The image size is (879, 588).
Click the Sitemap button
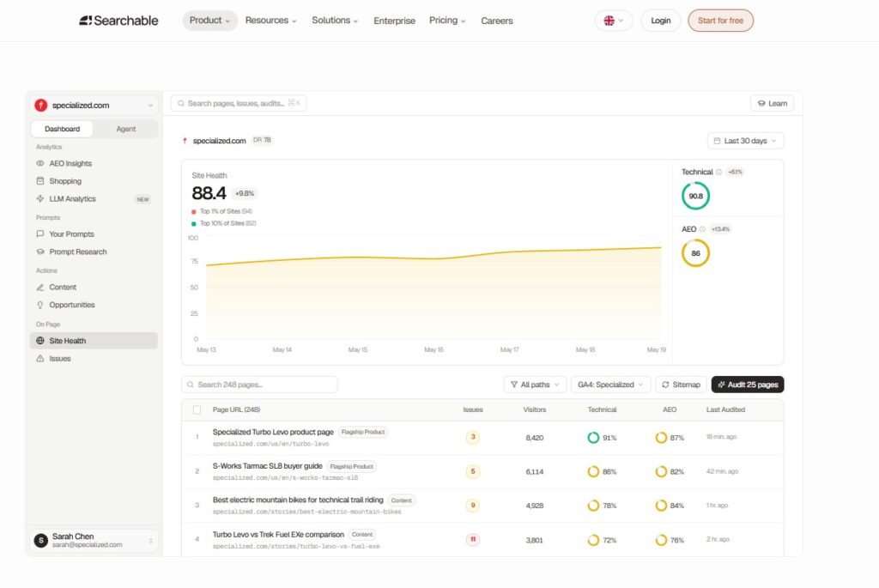click(681, 385)
